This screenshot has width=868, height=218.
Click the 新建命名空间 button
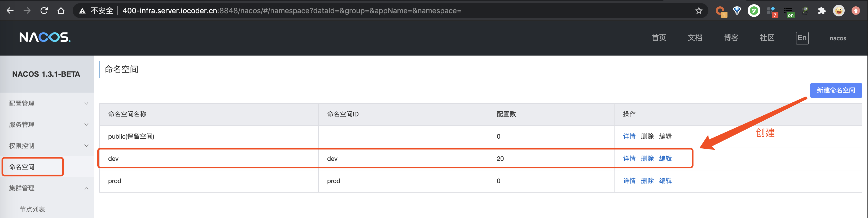pyautogui.click(x=836, y=90)
